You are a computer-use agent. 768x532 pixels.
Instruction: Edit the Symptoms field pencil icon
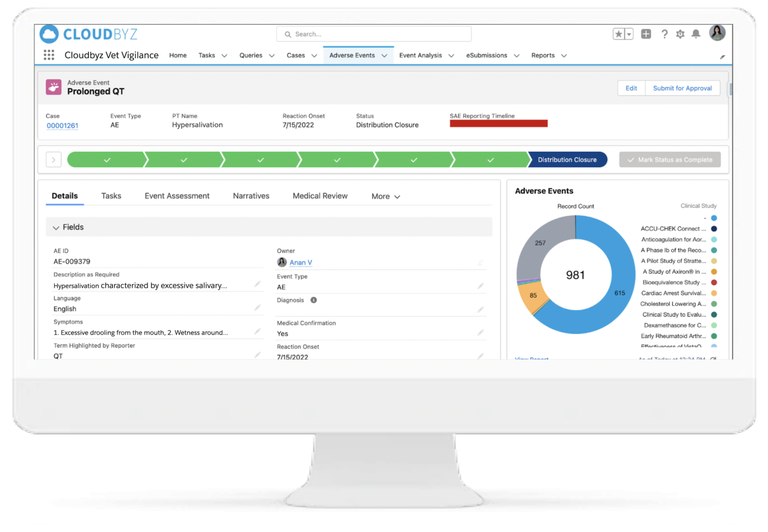257,331
